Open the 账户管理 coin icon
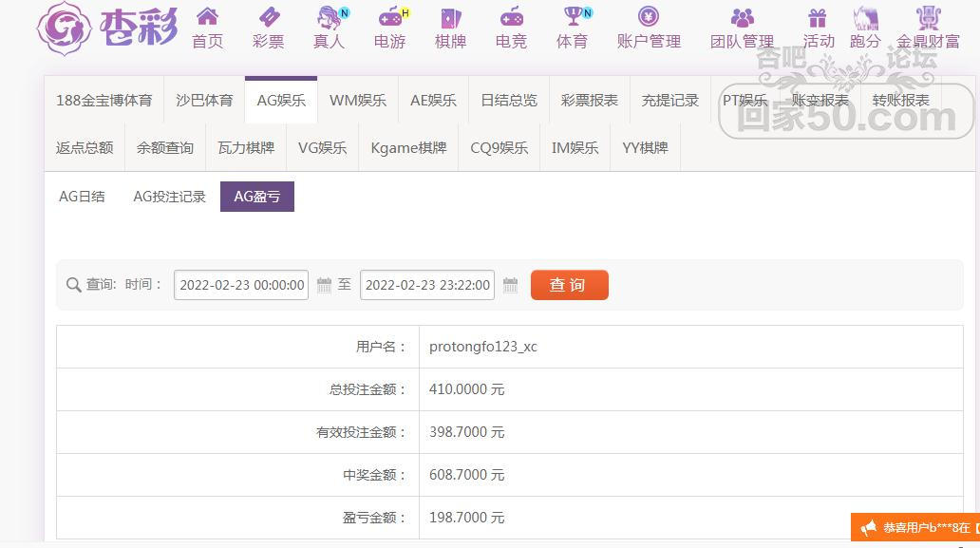 [x=649, y=16]
